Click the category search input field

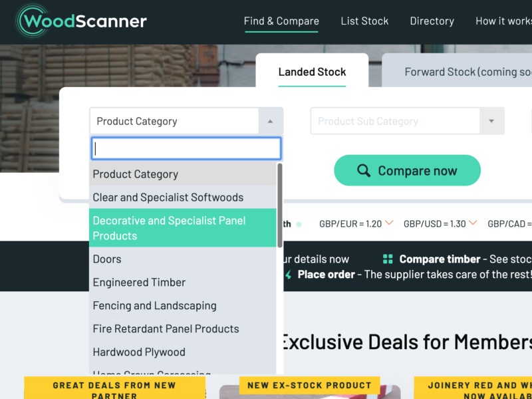click(186, 148)
